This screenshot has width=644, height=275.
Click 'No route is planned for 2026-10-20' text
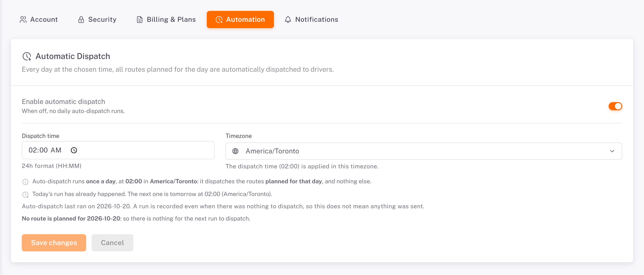click(71, 219)
